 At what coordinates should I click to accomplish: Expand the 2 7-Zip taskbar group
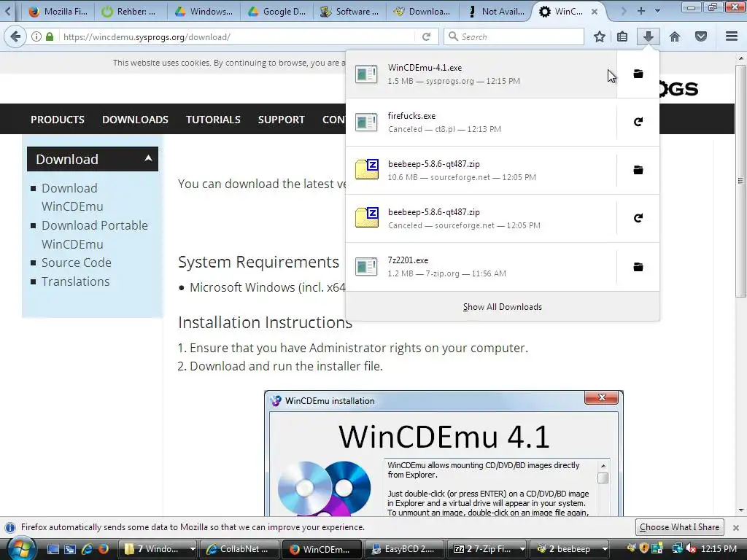(522, 549)
